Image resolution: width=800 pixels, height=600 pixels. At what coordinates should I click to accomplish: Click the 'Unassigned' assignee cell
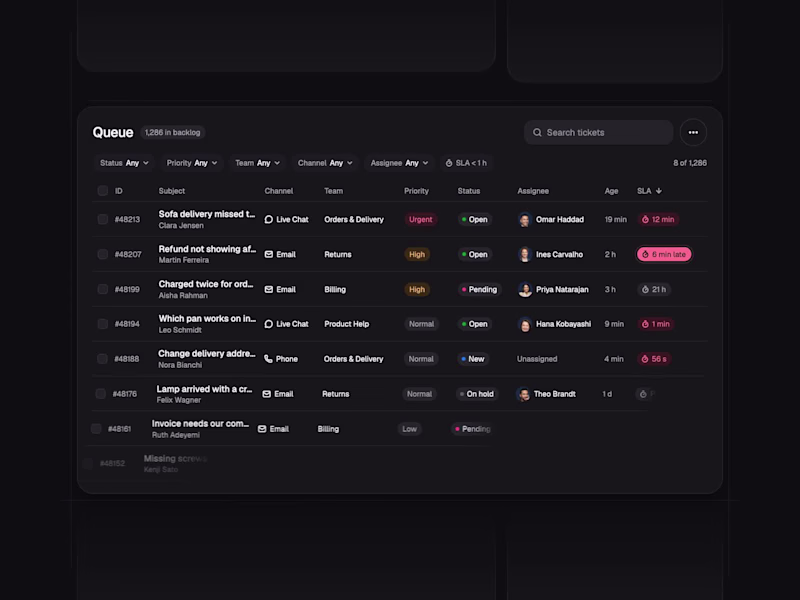(x=537, y=359)
